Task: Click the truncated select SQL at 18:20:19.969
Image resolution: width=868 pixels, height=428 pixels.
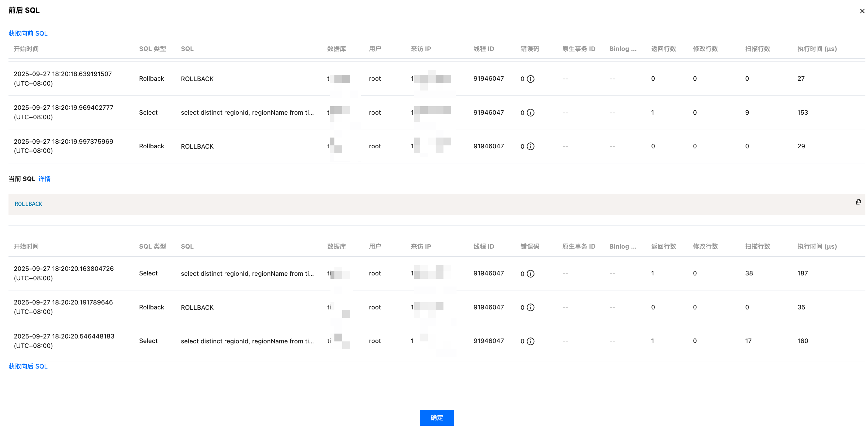Action: click(x=247, y=113)
